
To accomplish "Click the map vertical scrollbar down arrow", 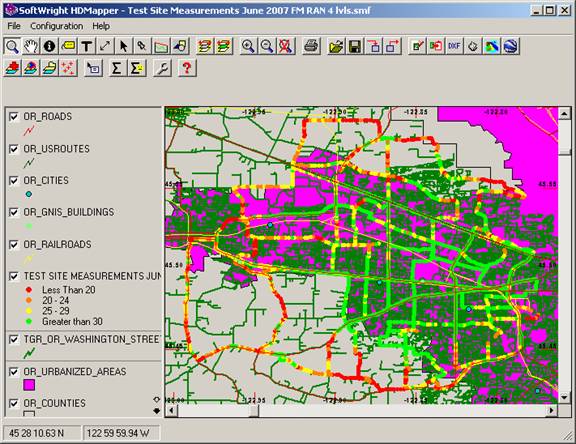I will point(564,397).
